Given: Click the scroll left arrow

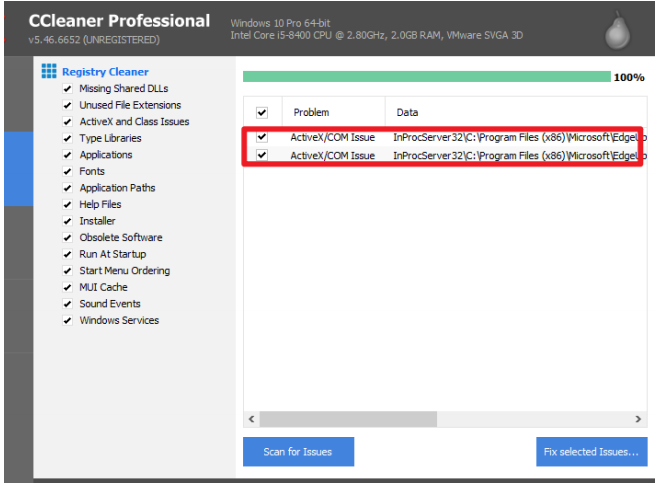Looking at the screenshot, I should [x=251, y=419].
